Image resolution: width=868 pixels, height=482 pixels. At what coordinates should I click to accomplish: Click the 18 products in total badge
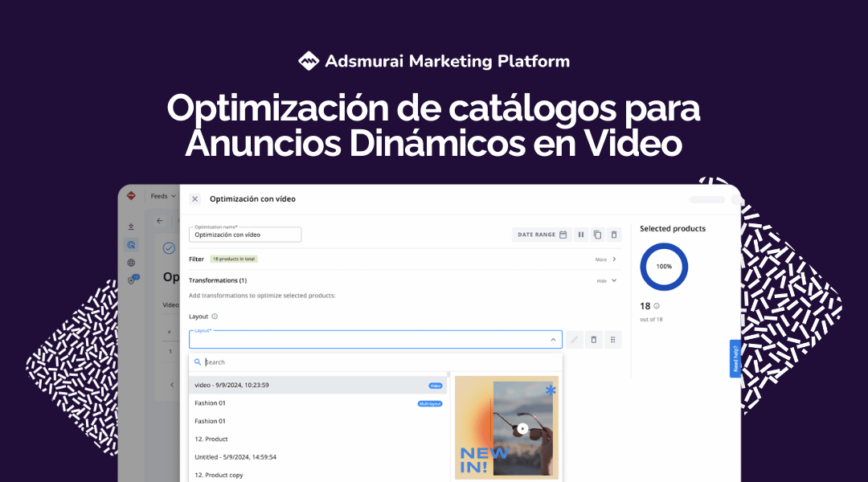coord(234,259)
